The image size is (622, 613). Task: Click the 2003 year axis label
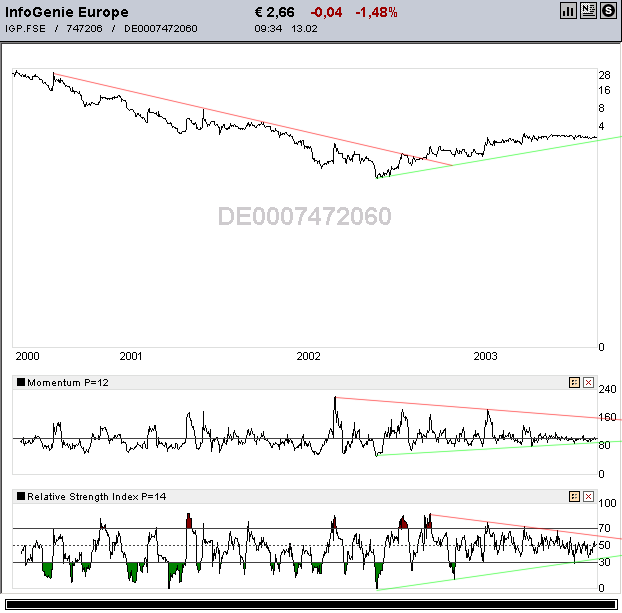tap(485, 356)
